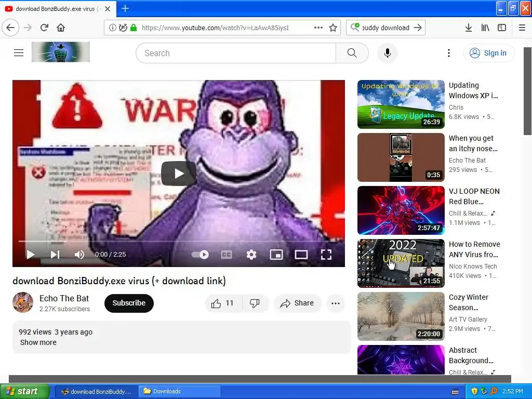The width and height of the screenshot is (532, 399).
Task: Open YouTube settings three-dot menu
Action: [448, 53]
